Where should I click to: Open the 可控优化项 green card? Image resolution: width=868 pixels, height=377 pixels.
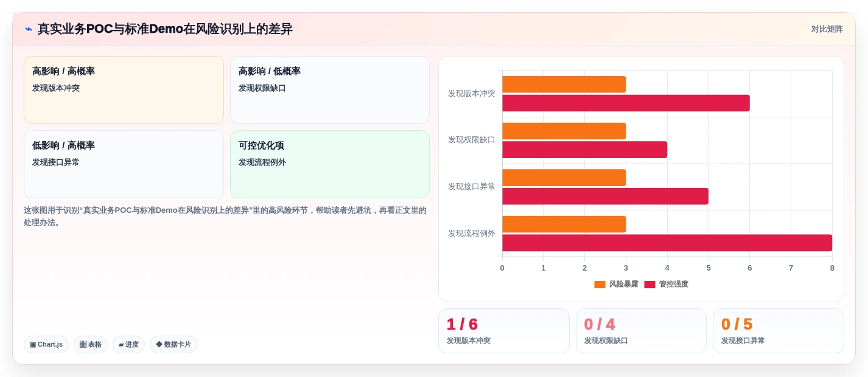[x=330, y=164]
